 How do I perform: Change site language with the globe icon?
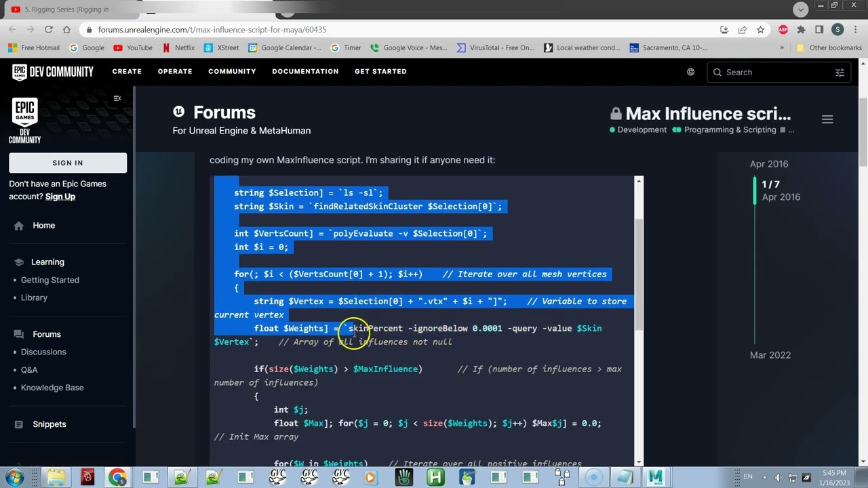690,72
